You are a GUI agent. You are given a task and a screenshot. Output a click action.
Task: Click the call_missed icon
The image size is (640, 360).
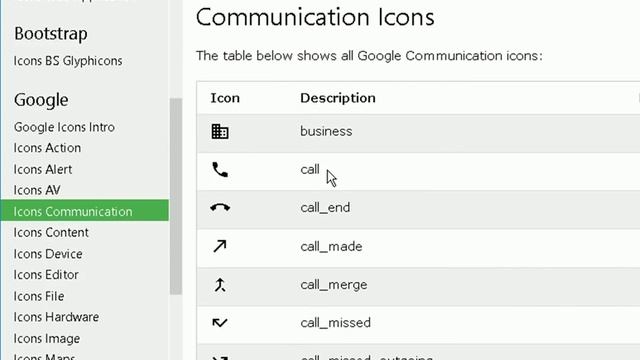click(220, 323)
